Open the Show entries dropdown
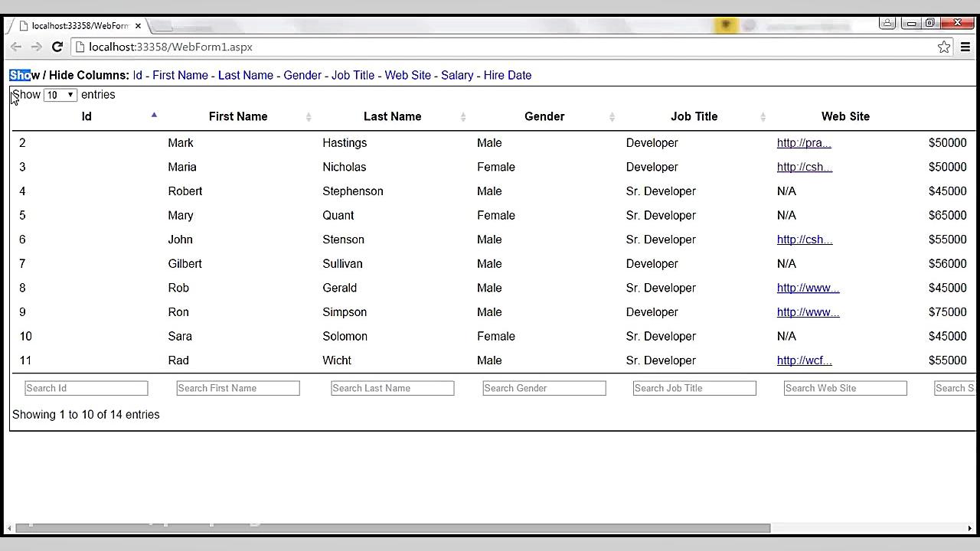Viewport: 980px width, 551px height. tap(60, 95)
